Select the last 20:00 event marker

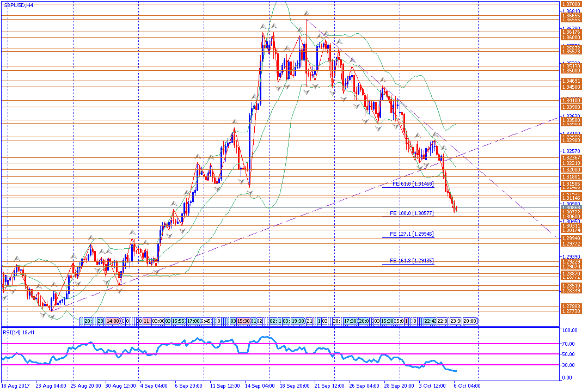pyautogui.click(x=470, y=321)
